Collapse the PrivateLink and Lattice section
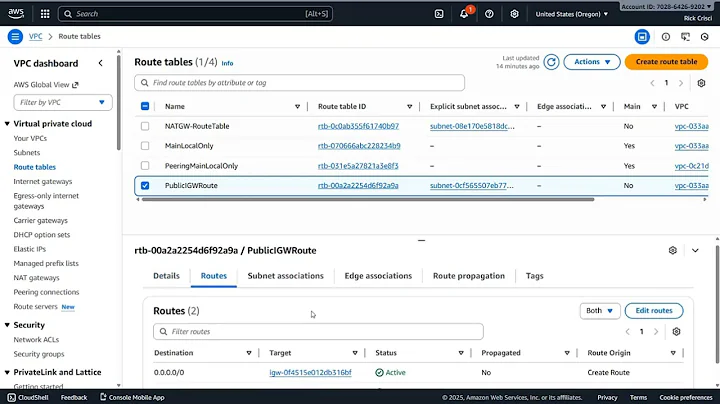The height and width of the screenshot is (404, 720). click(7, 372)
